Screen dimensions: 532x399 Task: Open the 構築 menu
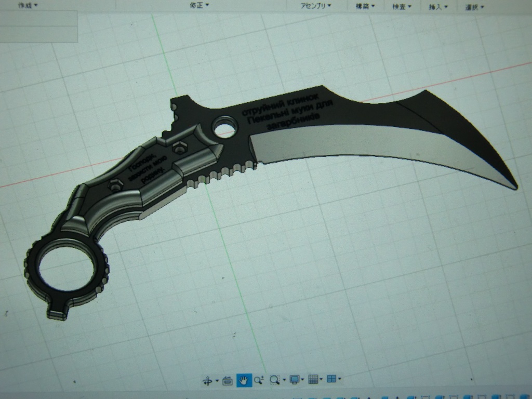coord(365,6)
